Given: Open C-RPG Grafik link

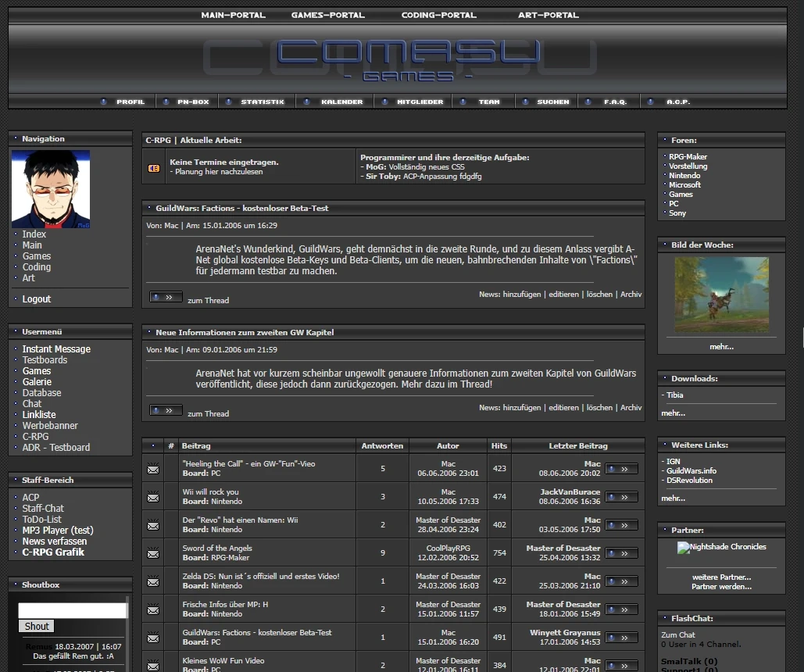Looking at the screenshot, I should click(x=53, y=552).
